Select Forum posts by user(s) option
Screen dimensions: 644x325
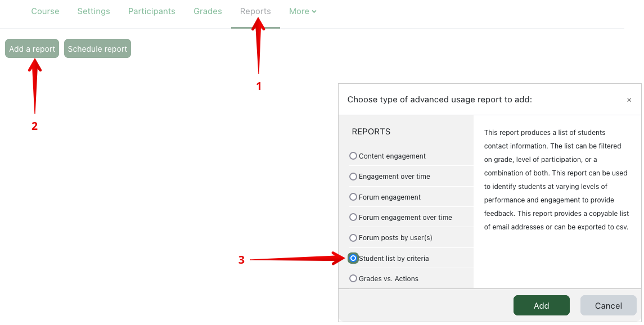coord(353,238)
